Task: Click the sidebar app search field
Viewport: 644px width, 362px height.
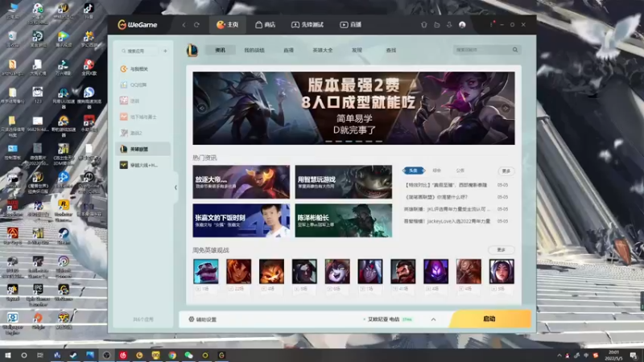Action: (x=139, y=51)
